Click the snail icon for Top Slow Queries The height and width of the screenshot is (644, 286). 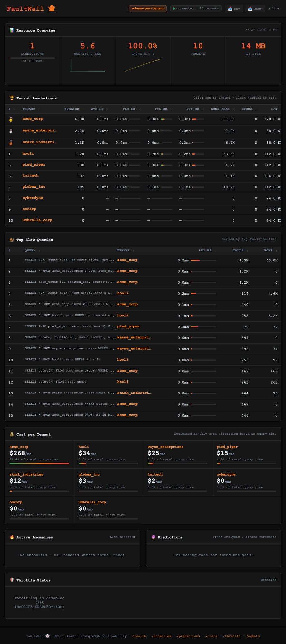pos(12,240)
